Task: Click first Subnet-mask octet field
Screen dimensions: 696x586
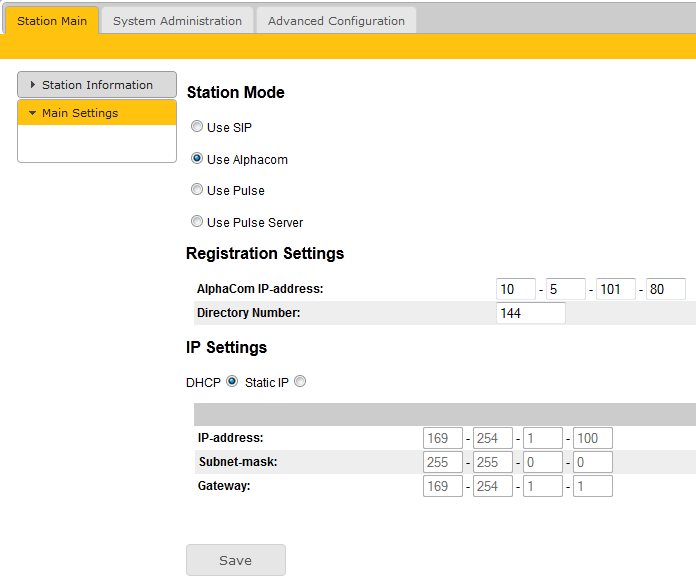Action: (443, 462)
